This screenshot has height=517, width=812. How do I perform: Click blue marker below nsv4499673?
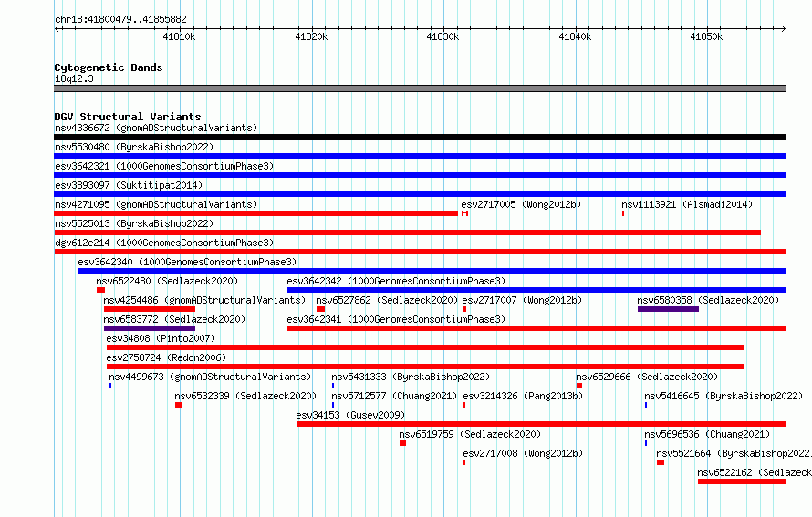[110, 386]
